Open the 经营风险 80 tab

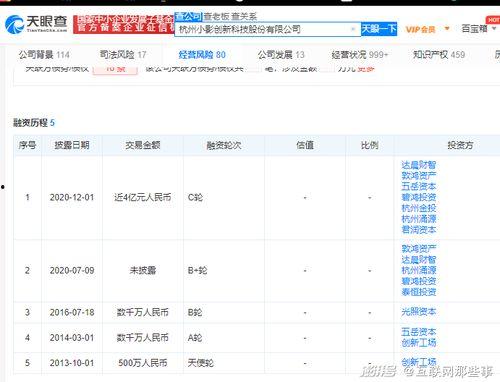(202, 54)
